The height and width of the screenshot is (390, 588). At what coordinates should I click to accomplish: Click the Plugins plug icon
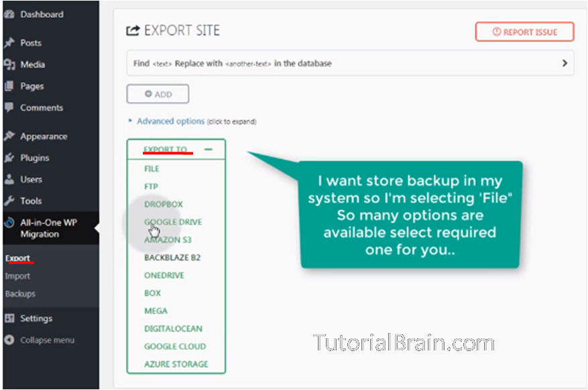(x=9, y=158)
